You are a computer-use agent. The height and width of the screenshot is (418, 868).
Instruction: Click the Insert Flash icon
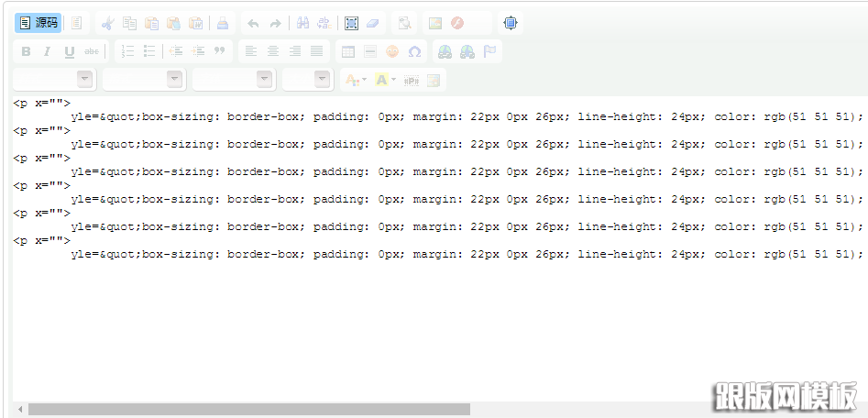tap(456, 23)
